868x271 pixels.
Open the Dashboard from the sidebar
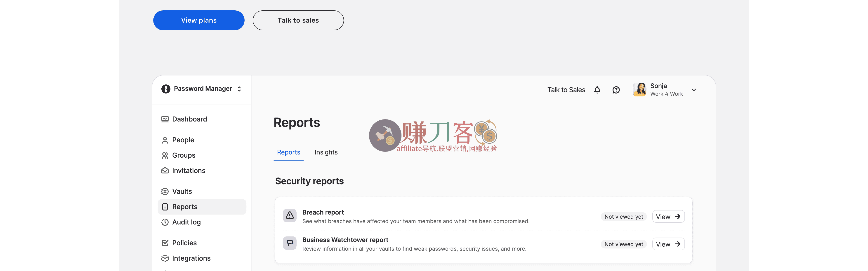tap(165, 119)
